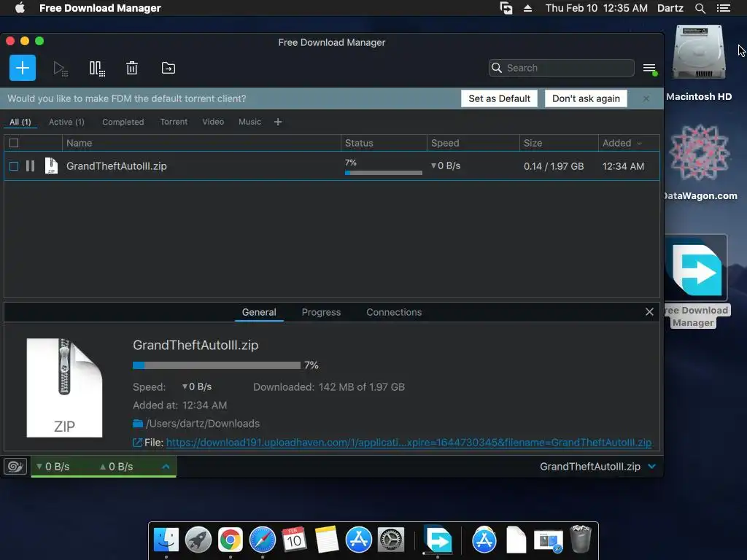
Task: Open Calendar from the dock
Action: tap(294, 540)
